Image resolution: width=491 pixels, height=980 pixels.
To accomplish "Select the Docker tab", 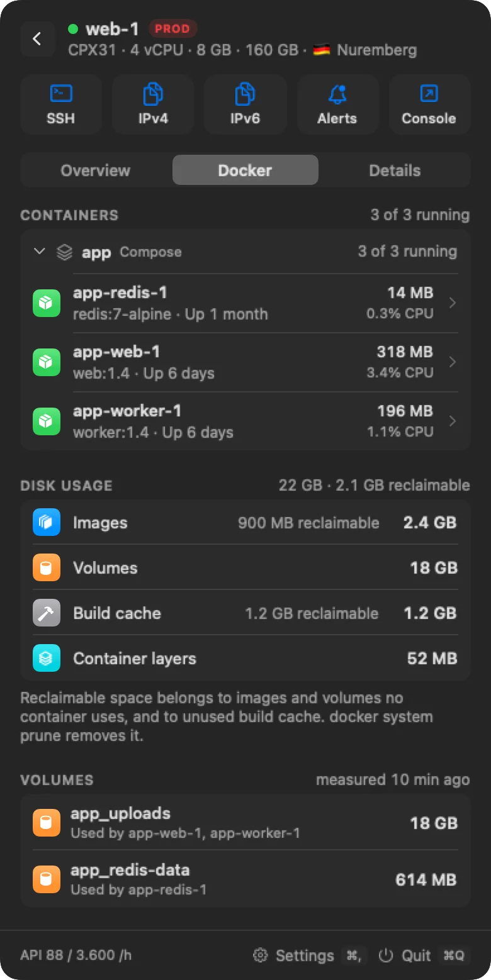I will (x=245, y=170).
